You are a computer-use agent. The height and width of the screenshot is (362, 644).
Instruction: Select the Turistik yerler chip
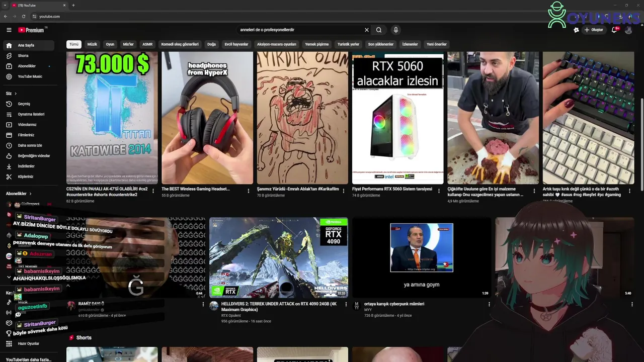pyautogui.click(x=348, y=44)
